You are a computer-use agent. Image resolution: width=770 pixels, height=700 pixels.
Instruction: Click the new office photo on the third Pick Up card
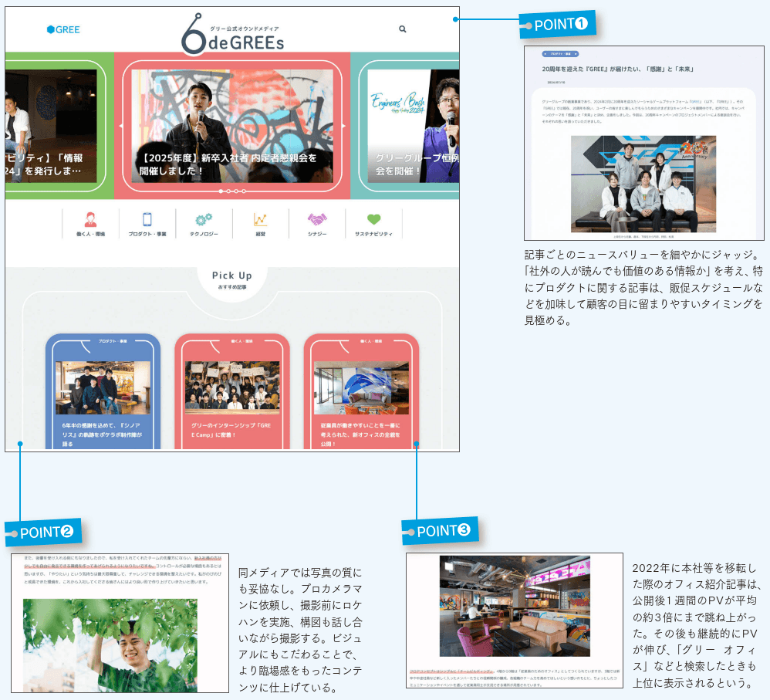(x=360, y=387)
